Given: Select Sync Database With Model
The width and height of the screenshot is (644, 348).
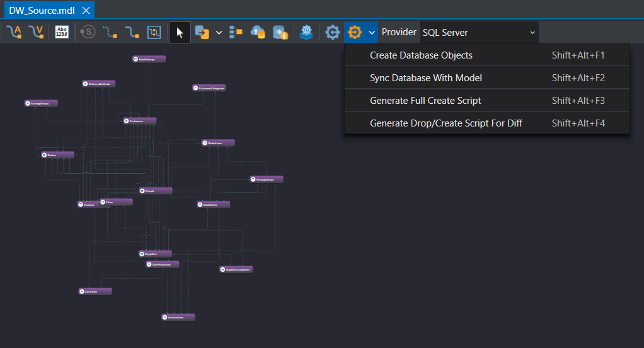Looking at the screenshot, I should (x=425, y=78).
